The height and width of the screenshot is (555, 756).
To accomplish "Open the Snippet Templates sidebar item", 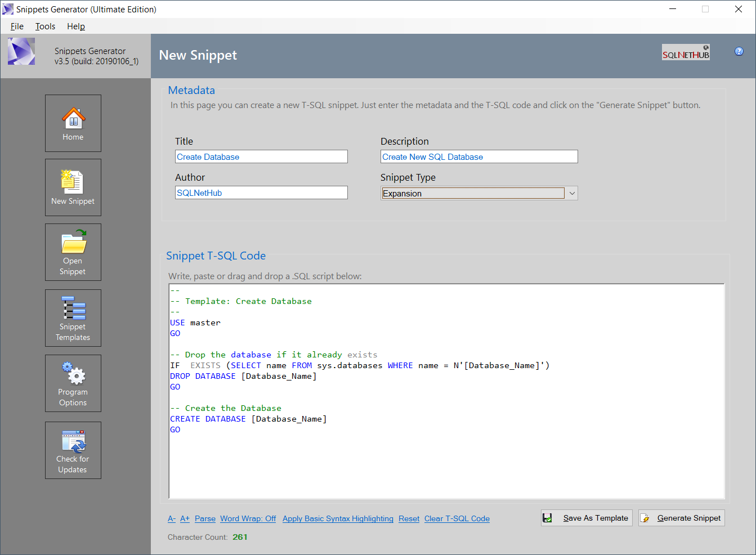I will point(73,318).
